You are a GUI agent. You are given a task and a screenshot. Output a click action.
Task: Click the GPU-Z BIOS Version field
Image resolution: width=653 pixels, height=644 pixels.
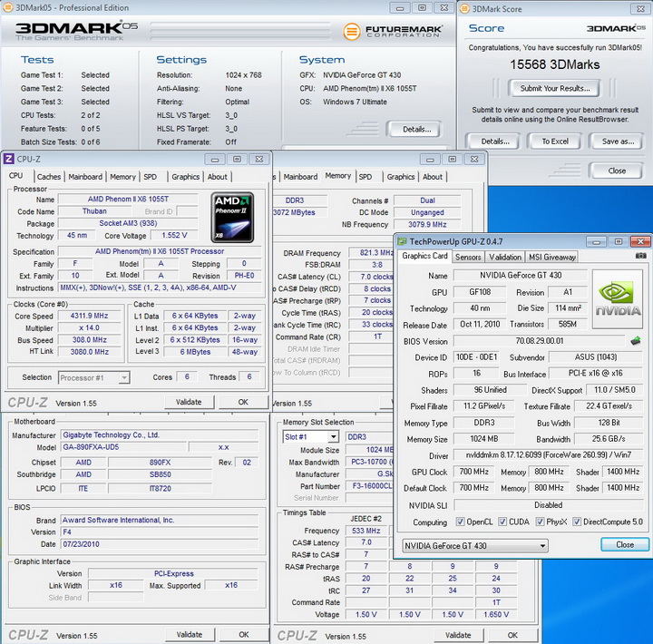click(540, 341)
